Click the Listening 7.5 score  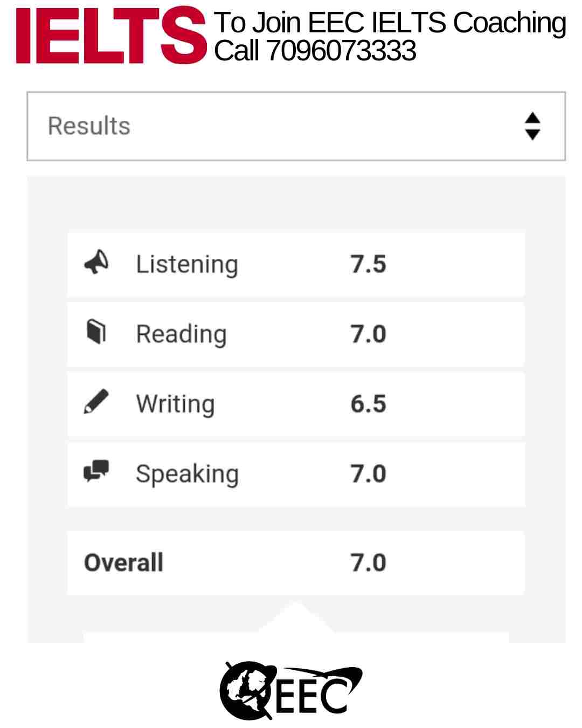pyautogui.click(x=369, y=264)
